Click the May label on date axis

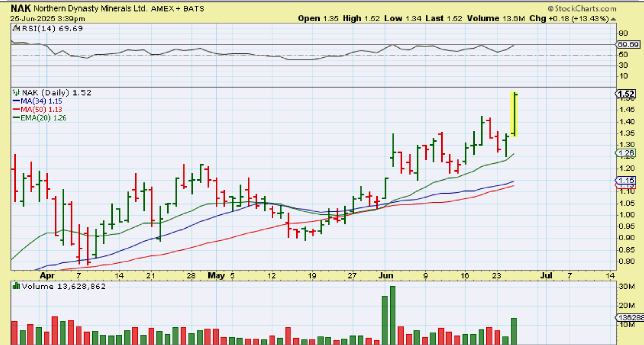point(216,275)
